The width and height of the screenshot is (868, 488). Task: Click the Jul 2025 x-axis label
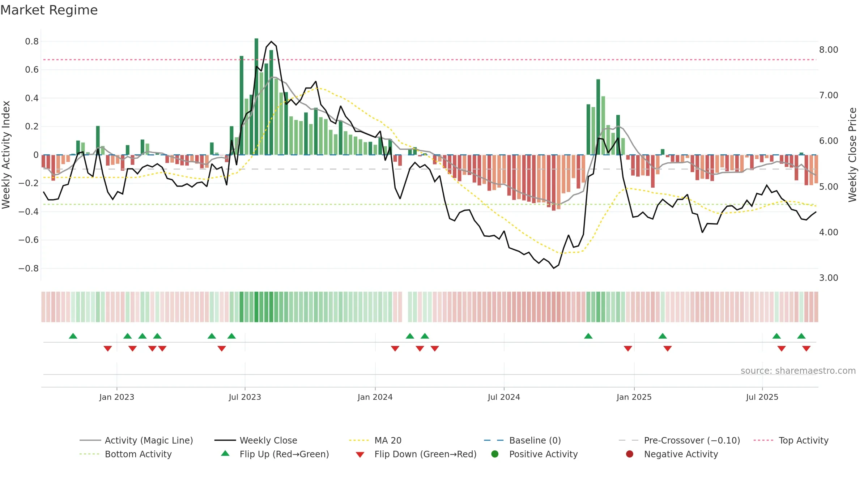click(x=762, y=397)
